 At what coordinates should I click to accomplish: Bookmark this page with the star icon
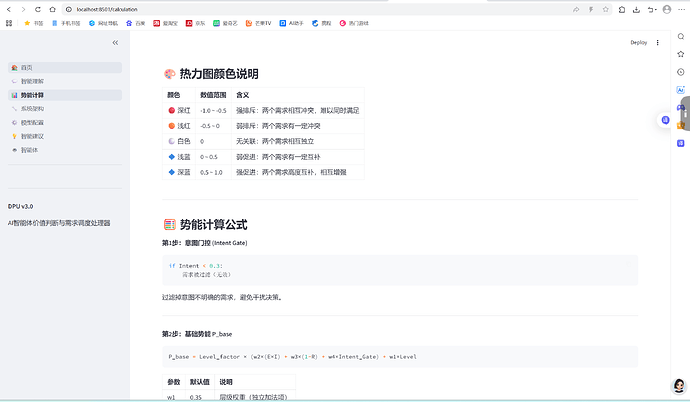(606, 9)
